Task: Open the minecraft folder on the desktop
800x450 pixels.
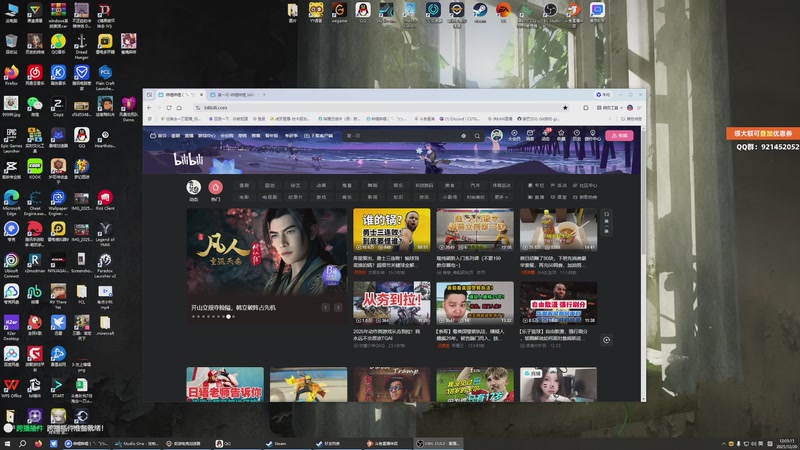Action: point(105,325)
